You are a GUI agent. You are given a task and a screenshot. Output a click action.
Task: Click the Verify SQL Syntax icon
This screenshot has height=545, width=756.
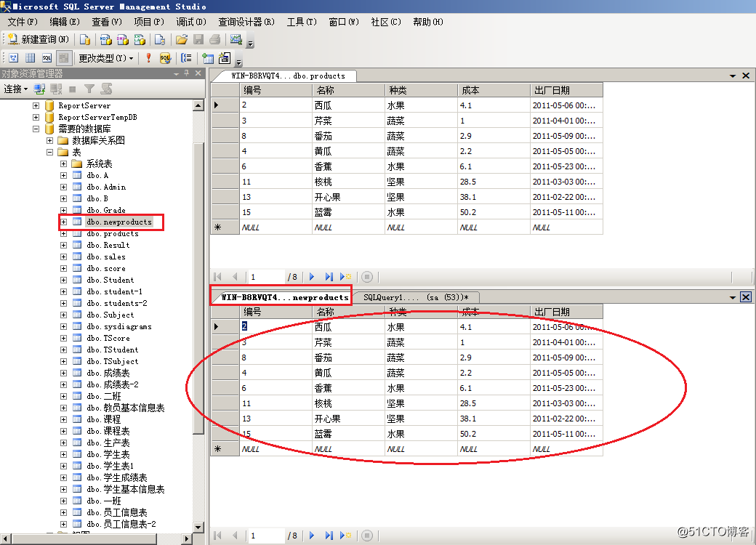[165, 58]
